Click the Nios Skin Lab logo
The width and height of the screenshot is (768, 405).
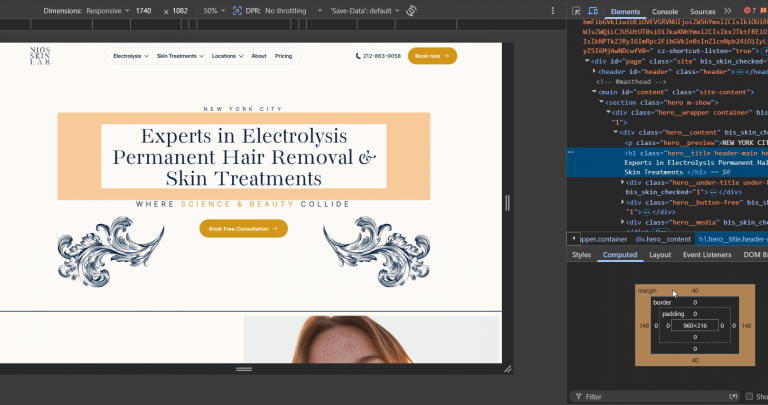click(40, 56)
